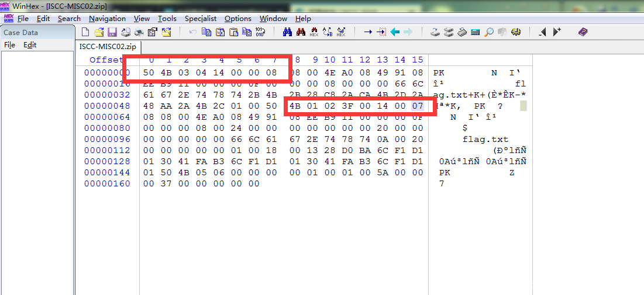Open the Specialist menu
Screen dimensions: 644x295
pyautogui.click(x=201, y=19)
